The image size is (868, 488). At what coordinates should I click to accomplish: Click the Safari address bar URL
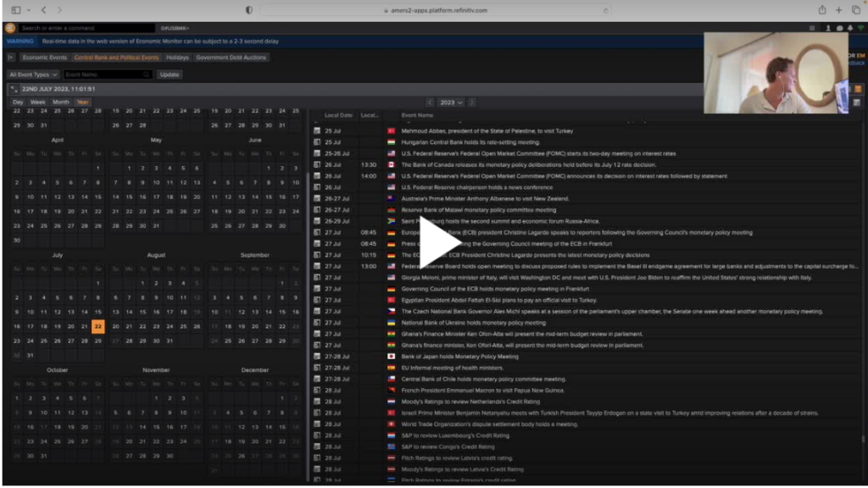(x=435, y=10)
